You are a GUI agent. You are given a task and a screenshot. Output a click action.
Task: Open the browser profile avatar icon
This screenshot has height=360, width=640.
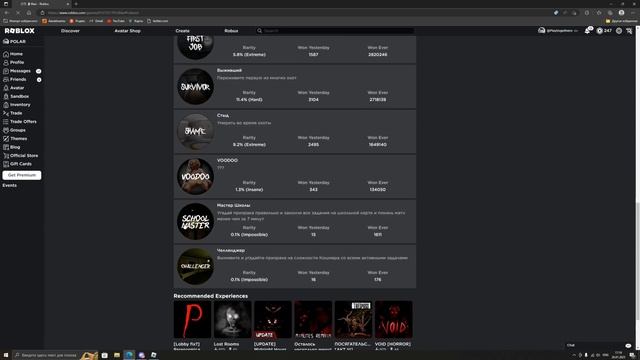(621, 13)
